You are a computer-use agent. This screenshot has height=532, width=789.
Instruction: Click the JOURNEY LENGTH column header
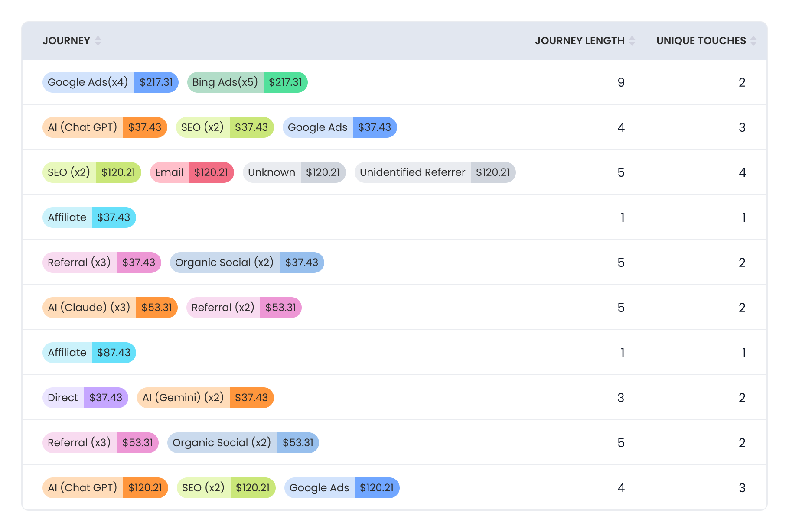pos(580,41)
